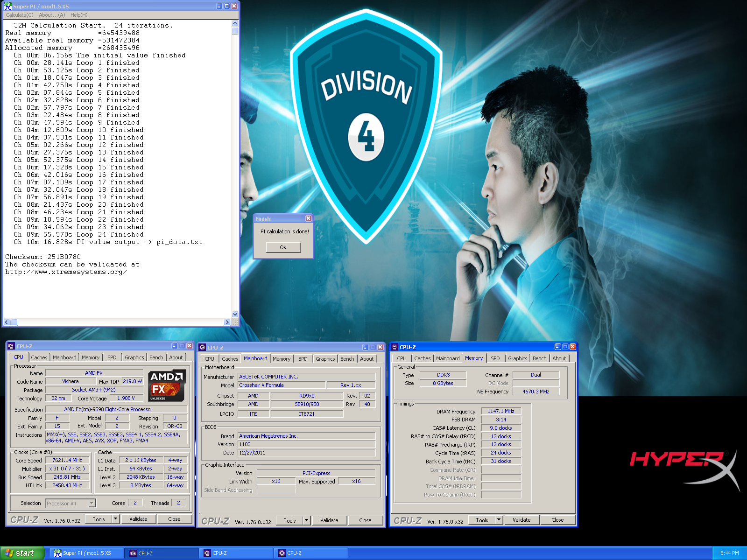This screenshot has width=747, height=560.
Task: Select SPD tab in Mainboard window
Action: [303, 359]
